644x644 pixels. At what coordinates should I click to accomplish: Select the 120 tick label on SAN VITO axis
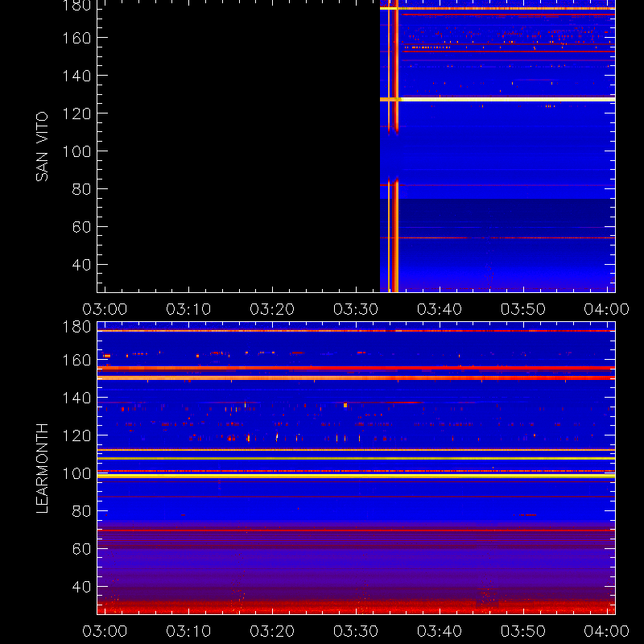pyautogui.click(x=76, y=114)
